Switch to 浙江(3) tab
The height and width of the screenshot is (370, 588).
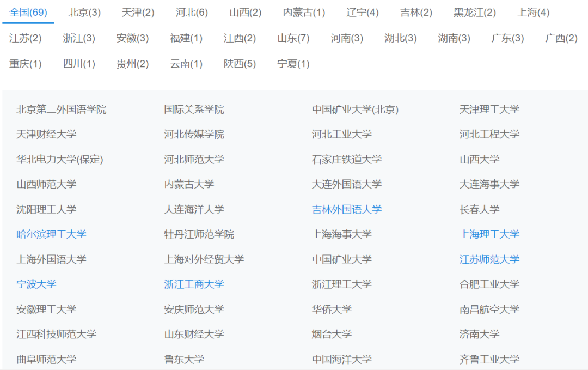tap(79, 38)
